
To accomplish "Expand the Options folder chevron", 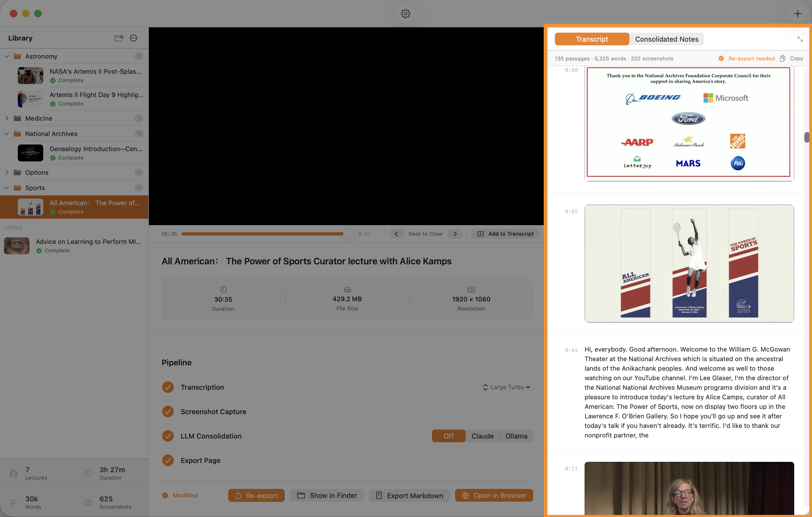I will tap(7, 172).
